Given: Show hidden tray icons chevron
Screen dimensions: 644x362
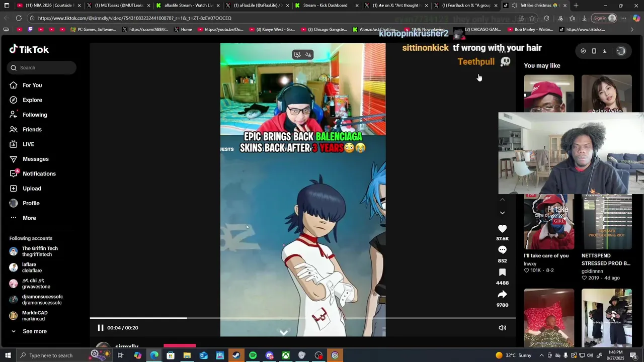Looking at the screenshot, I should (542, 355).
